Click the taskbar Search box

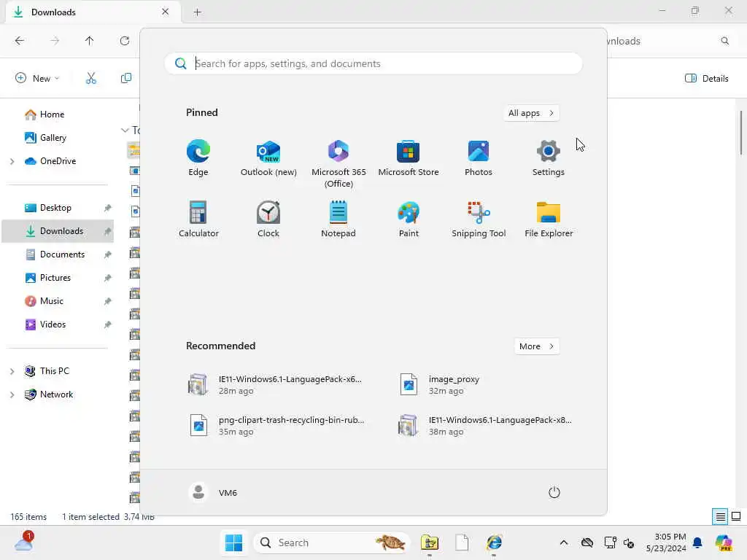click(x=332, y=542)
